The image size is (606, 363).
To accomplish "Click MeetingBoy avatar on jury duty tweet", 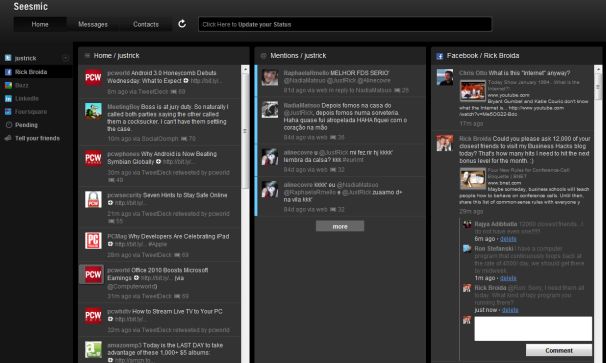I will 93,111.
